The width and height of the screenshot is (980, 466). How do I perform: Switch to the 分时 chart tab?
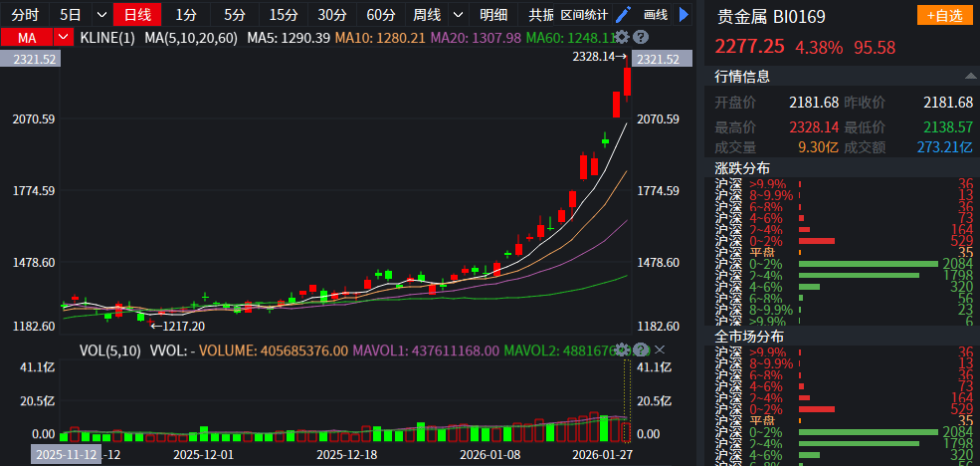[26, 15]
